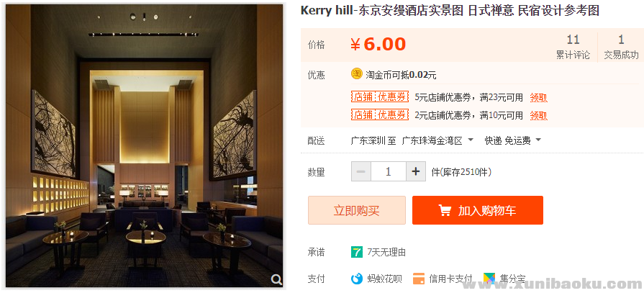This screenshot has width=644, height=293.
Task: Select the Ant Huabei payment icon
Action: [x=356, y=279]
